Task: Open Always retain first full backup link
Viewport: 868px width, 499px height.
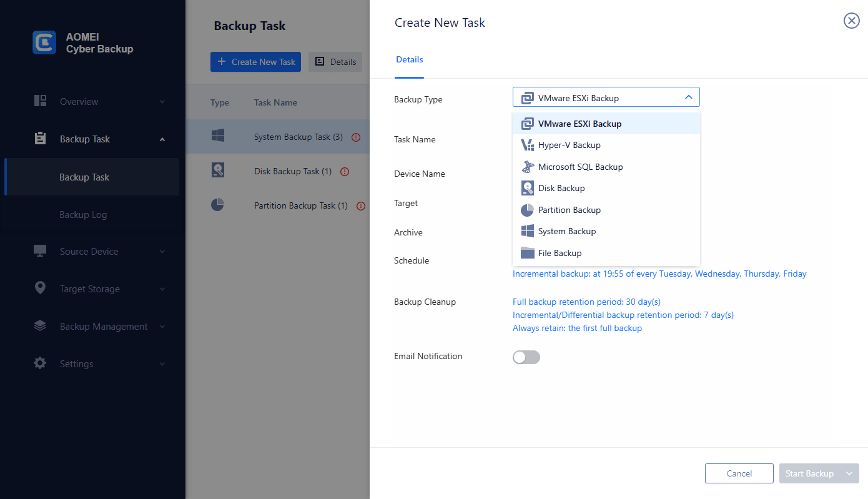Action: [x=577, y=328]
